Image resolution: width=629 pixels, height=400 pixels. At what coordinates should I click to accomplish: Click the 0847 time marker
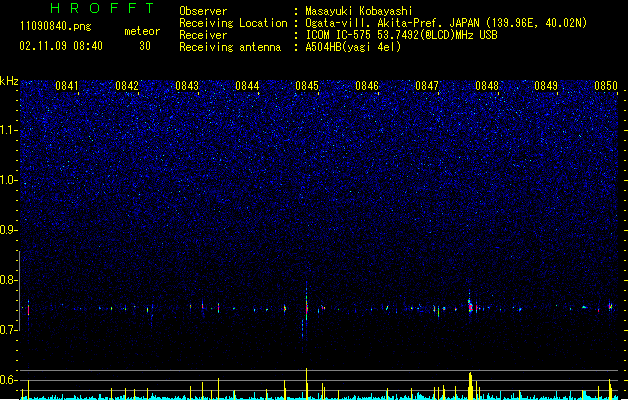click(x=427, y=86)
